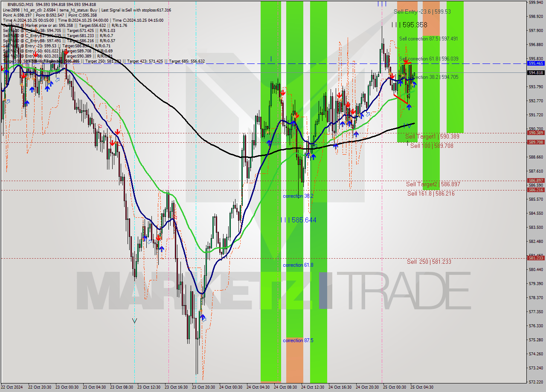Click the red 586.216 price axis tag
Screen dimensions: 546x392
pyautogui.click(x=536, y=190)
